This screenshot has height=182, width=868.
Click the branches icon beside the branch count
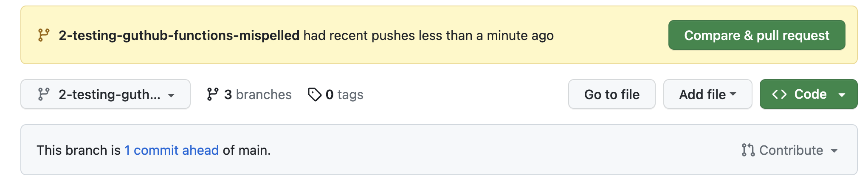tap(212, 94)
